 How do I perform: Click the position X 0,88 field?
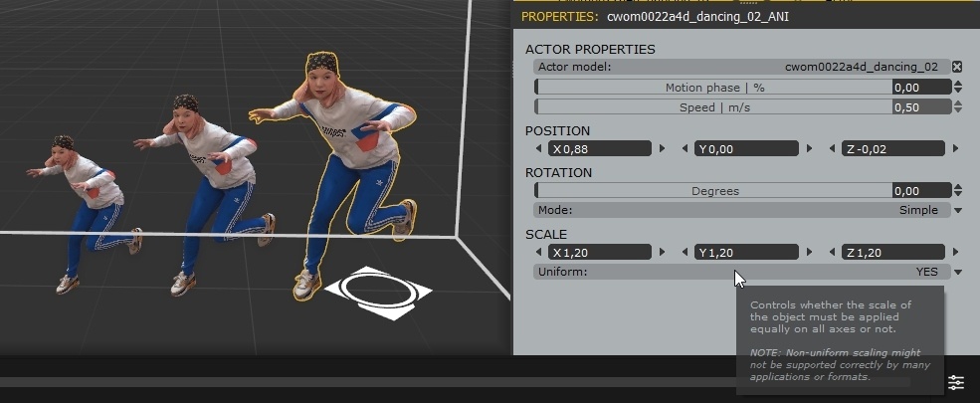tap(600, 148)
